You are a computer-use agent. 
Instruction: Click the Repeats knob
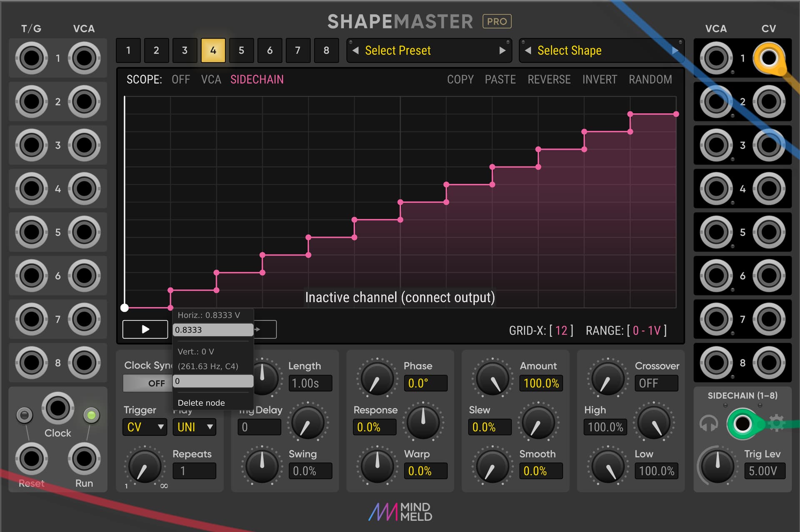coord(145,467)
